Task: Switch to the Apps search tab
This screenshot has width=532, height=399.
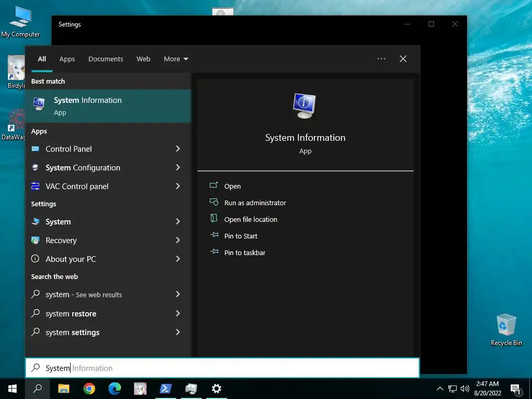Action: [x=67, y=59]
